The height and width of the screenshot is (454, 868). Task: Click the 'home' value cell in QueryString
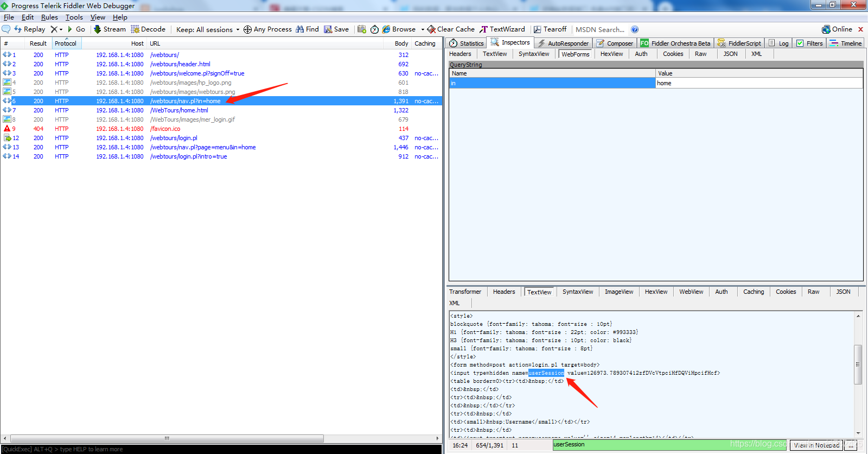point(759,83)
